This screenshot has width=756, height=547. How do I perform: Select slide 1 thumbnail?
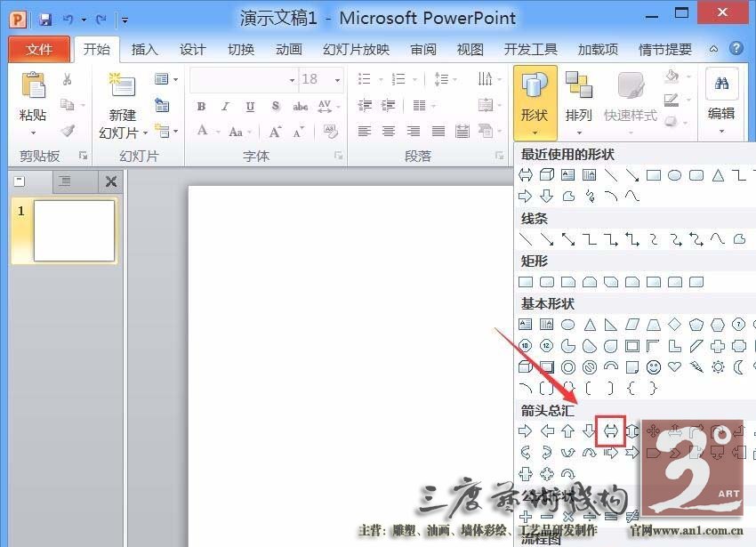point(74,230)
